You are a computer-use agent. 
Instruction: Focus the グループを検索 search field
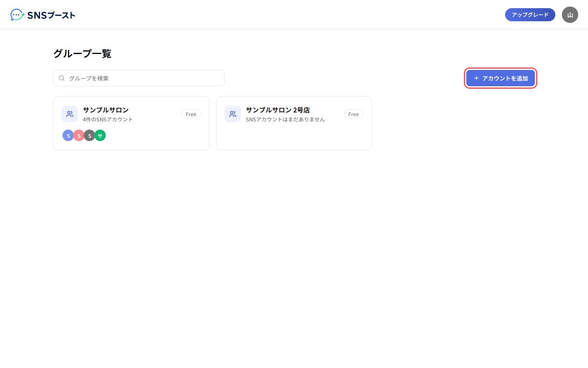[139, 78]
